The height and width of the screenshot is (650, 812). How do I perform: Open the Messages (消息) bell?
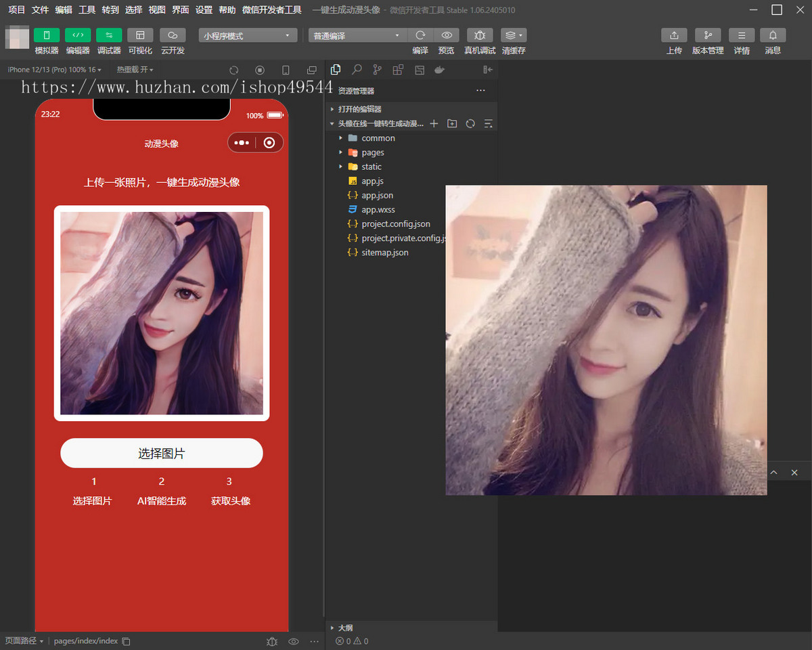[x=773, y=35]
